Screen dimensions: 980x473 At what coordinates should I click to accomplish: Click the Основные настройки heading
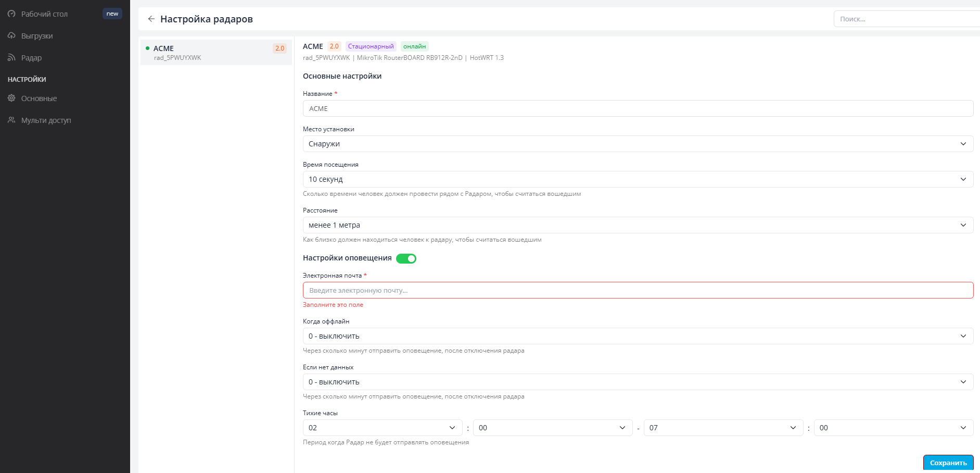coord(342,76)
